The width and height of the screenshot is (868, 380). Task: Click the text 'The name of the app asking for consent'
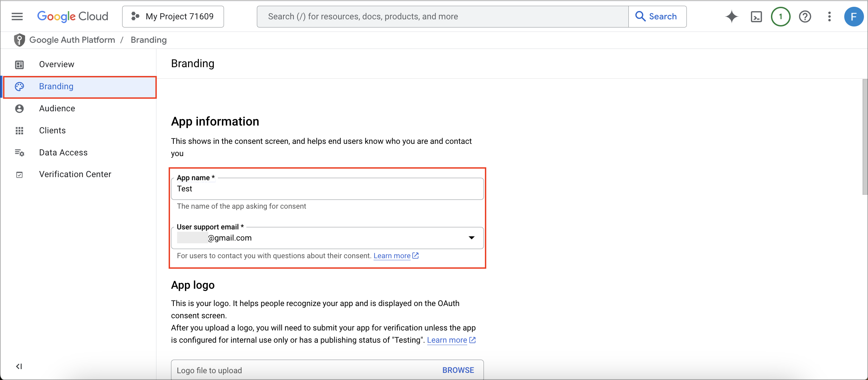[241, 206]
